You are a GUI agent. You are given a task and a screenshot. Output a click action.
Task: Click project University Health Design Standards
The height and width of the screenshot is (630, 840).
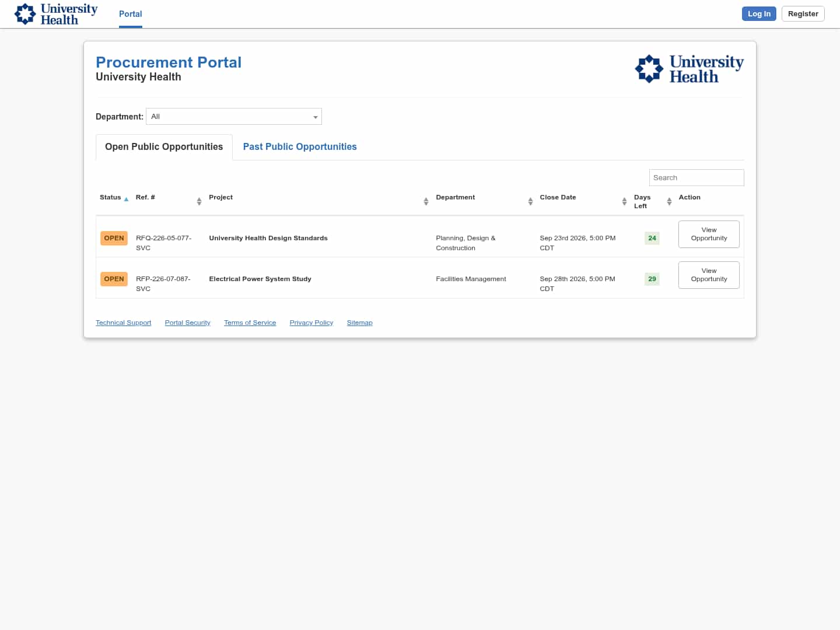(268, 238)
